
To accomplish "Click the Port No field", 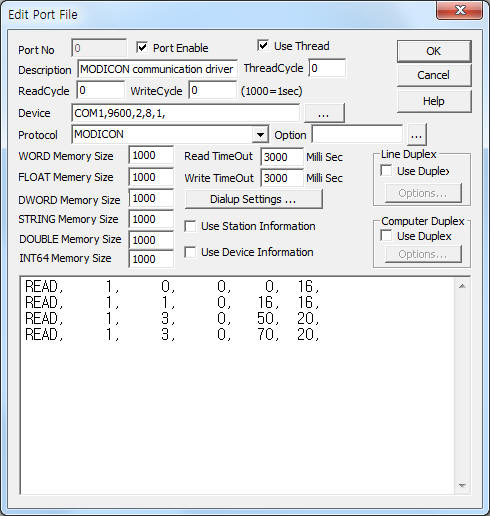I will click(x=99, y=48).
